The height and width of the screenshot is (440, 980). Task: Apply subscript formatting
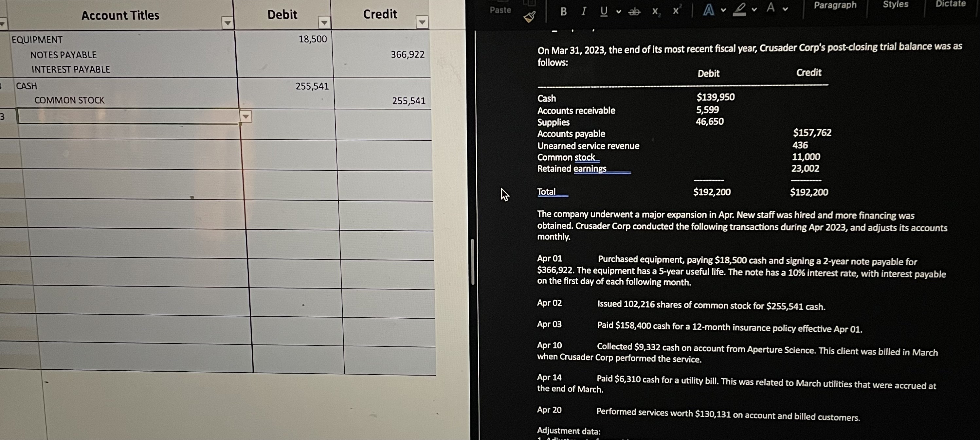pos(656,12)
